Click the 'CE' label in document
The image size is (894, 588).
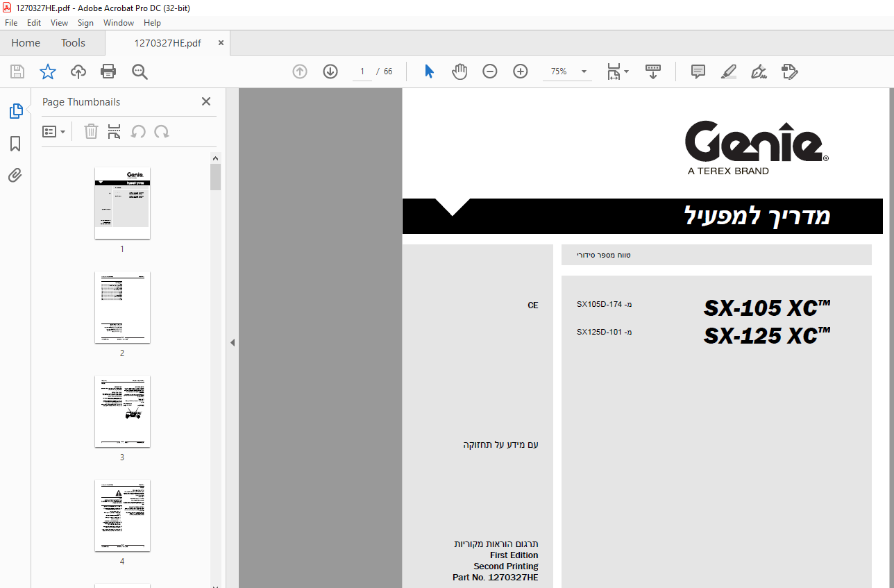pyautogui.click(x=532, y=305)
